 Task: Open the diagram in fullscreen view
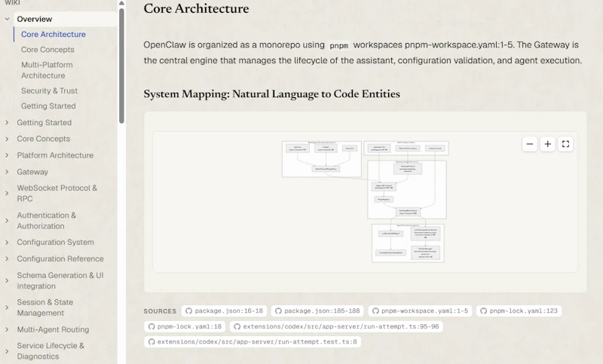pos(565,144)
